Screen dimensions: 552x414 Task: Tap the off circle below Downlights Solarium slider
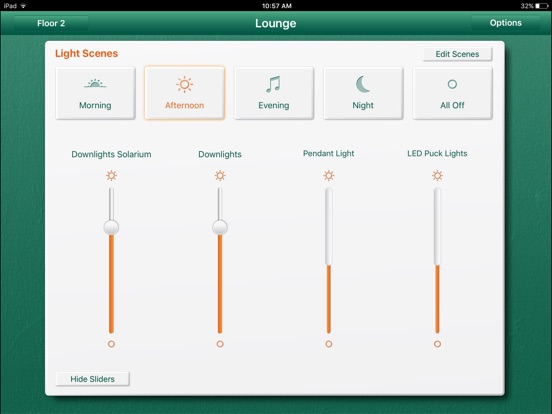[x=111, y=344]
